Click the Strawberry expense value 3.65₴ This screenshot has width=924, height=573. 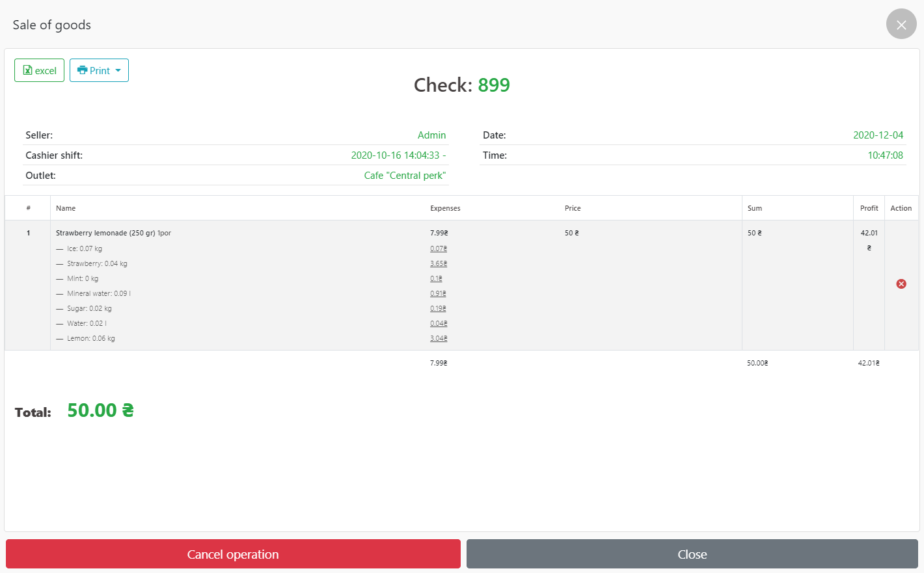pyautogui.click(x=439, y=264)
